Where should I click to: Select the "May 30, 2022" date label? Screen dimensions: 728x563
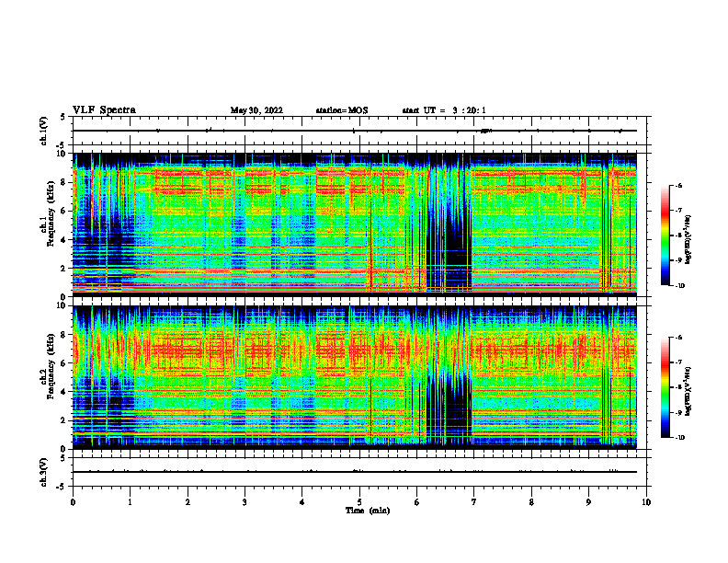[x=256, y=110]
